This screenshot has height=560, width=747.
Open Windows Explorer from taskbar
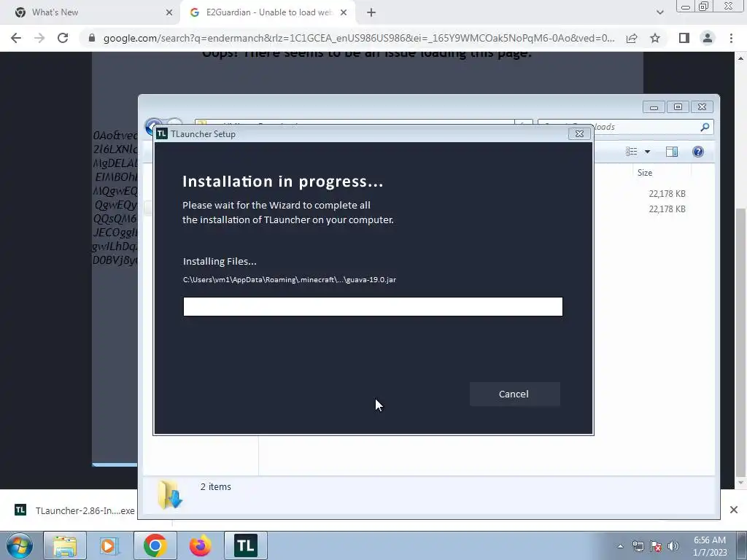click(65, 545)
